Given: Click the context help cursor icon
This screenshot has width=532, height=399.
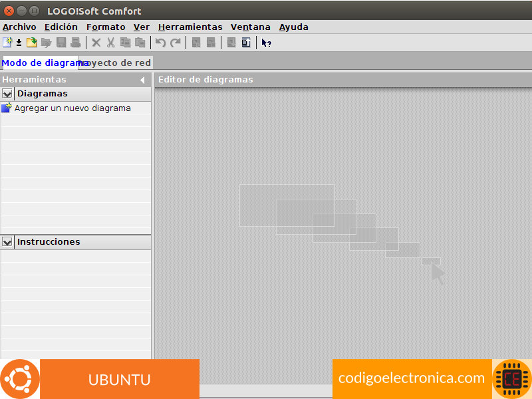Looking at the screenshot, I should (266, 43).
